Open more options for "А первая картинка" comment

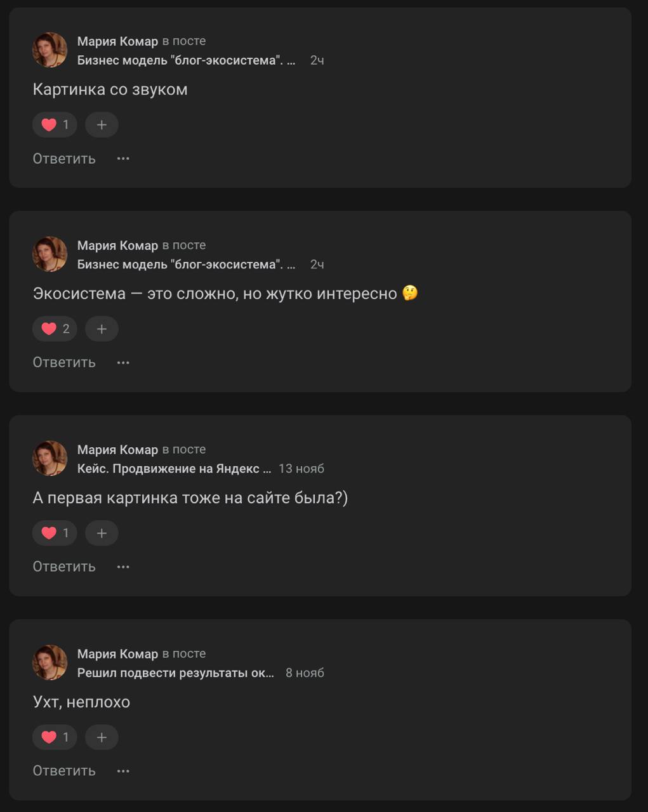point(124,566)
